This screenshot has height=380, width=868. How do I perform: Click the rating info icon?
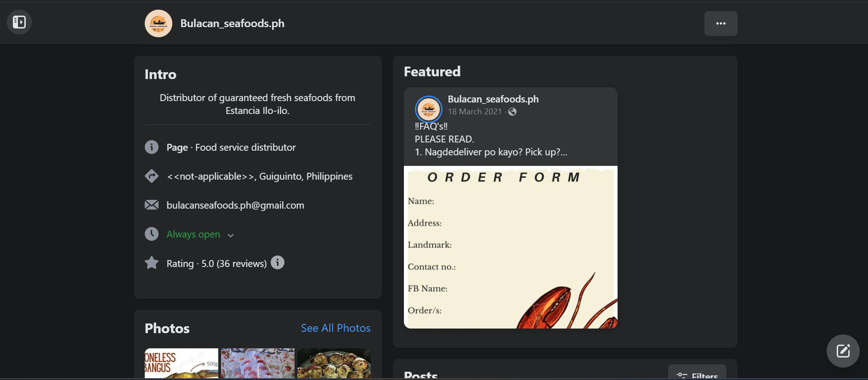click(x=278, y=262)
